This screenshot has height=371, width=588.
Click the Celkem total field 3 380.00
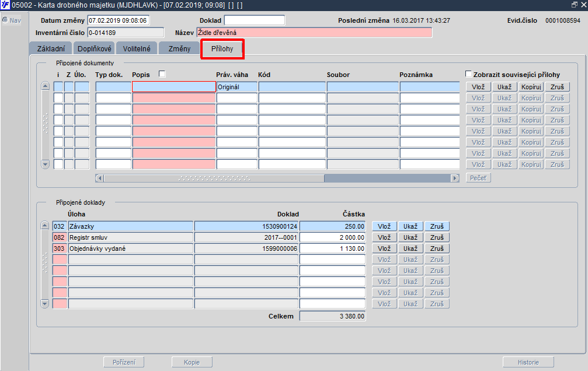pos(333,316)
